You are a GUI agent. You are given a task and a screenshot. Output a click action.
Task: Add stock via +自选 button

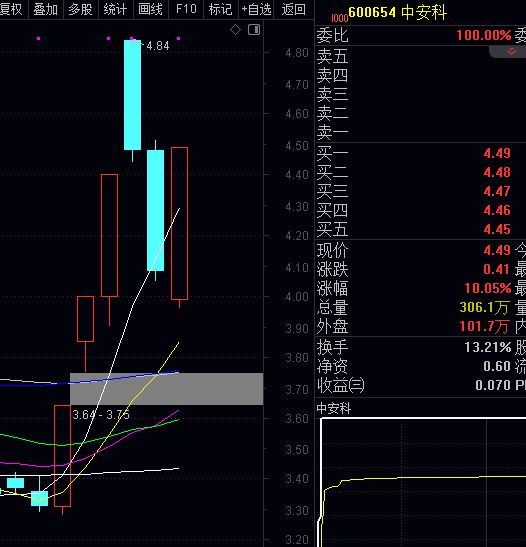coord(257,9)
